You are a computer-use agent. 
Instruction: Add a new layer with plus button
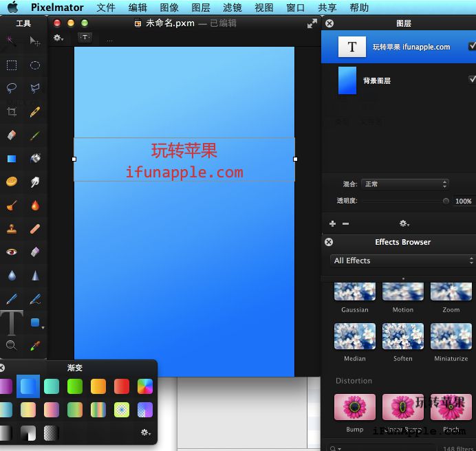[332, 223]
